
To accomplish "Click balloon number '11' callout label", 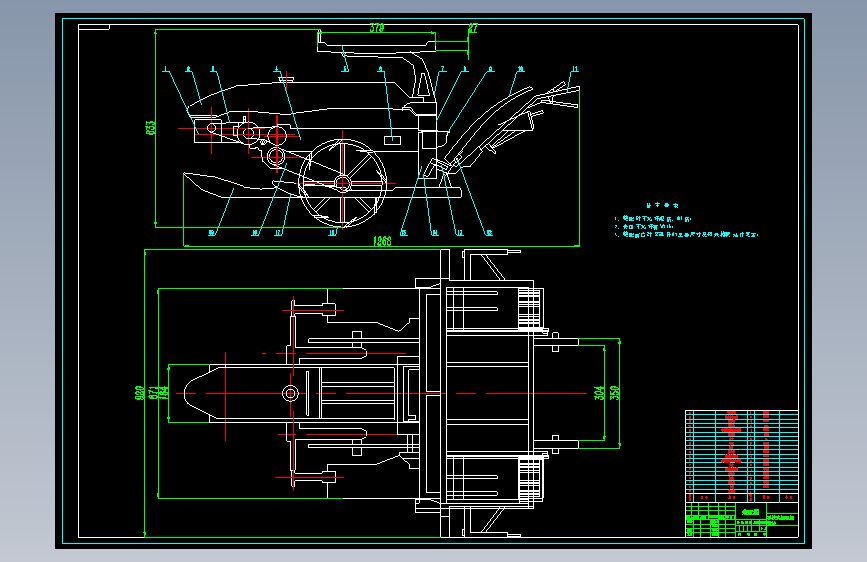I will coord(574,69).
